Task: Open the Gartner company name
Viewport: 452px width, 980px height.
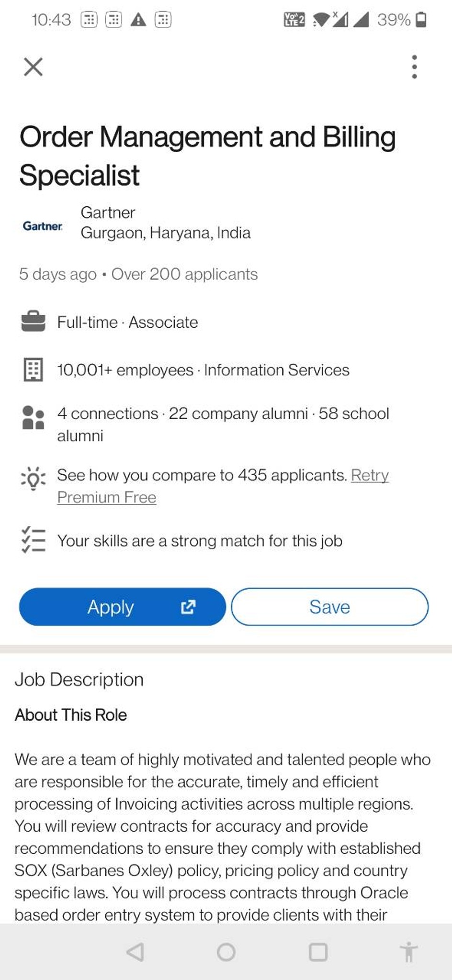Action: (x=108, y=212)
